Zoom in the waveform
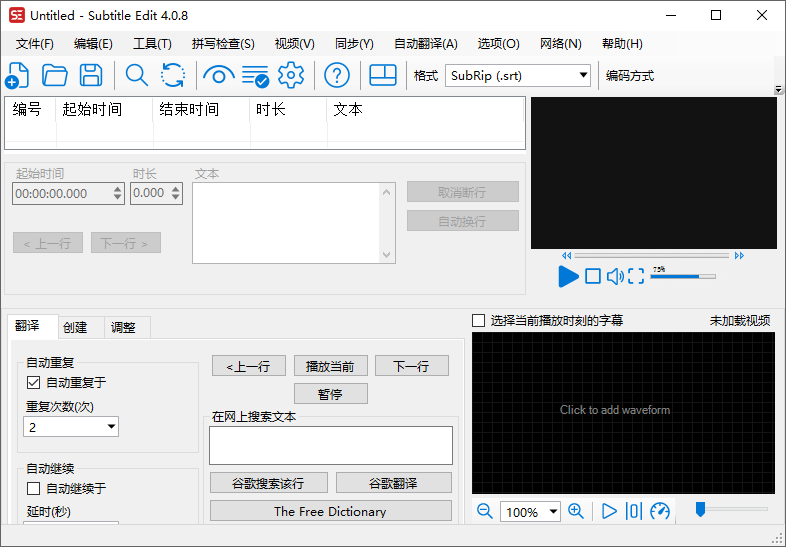 [x=576, y=511]
